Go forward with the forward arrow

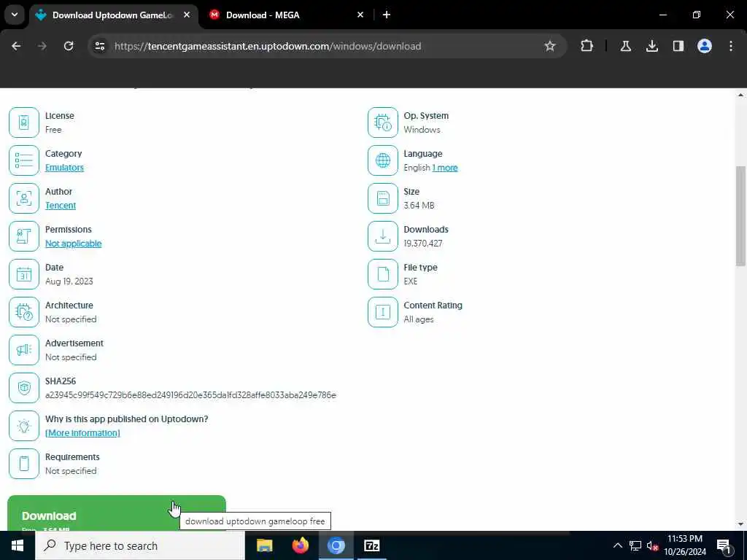coord(42,46)
